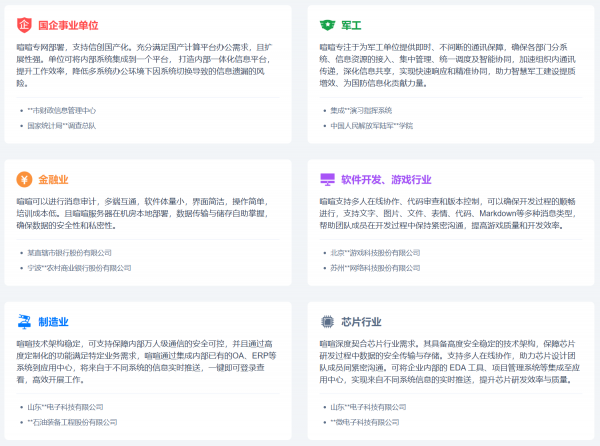Screen dimensions: 600x446
Task: Click the list item 国家统计局**调查总队
Action: tap(62, 126)
